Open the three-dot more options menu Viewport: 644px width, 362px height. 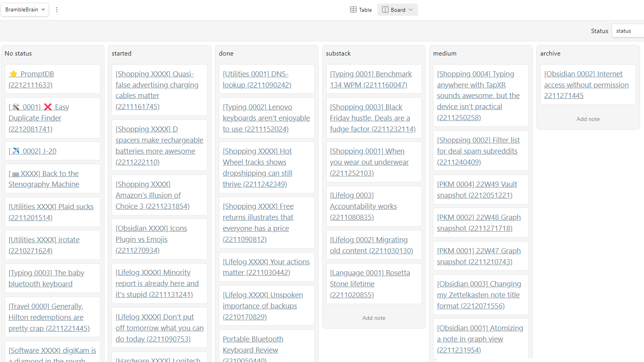click(x=57, y=9)
